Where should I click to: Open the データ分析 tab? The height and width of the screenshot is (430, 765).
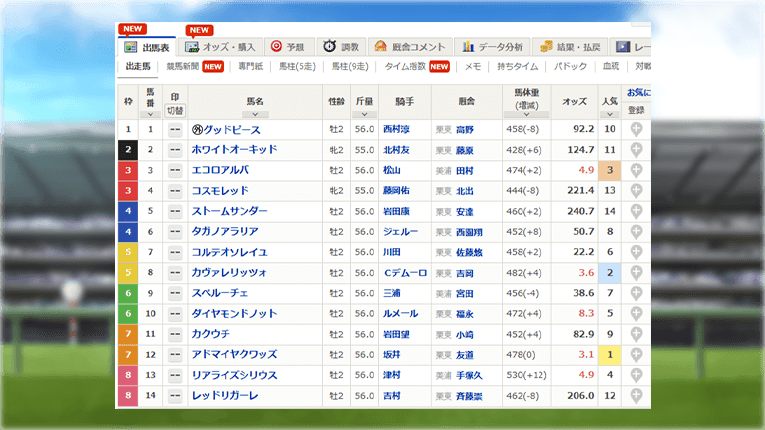click(492, 47)
